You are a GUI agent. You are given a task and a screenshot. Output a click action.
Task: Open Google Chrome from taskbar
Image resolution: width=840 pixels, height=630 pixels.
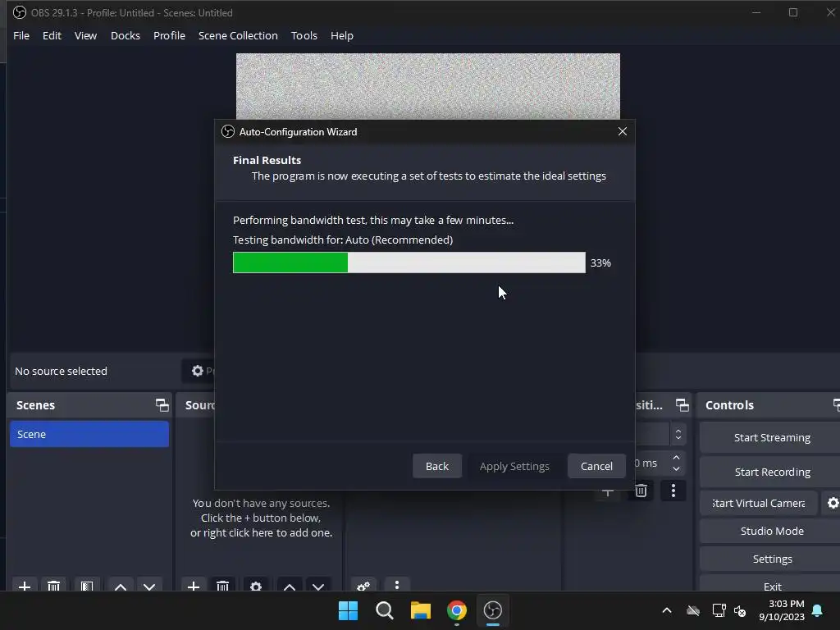[456, 610]
